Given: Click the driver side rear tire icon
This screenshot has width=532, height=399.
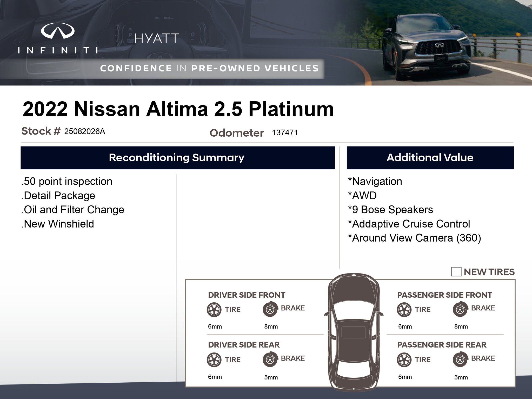Looking at the screenshot, I should (x=214, y=360).
